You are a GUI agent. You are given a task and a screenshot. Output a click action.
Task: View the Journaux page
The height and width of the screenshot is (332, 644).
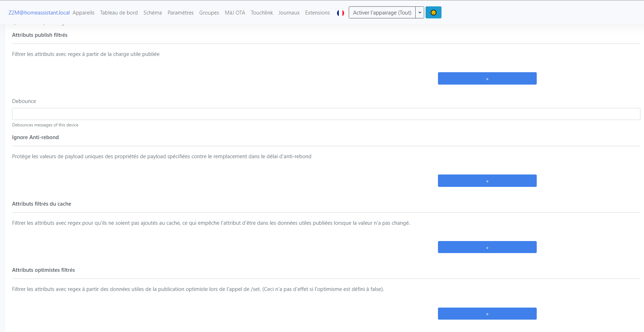[289, 12]
